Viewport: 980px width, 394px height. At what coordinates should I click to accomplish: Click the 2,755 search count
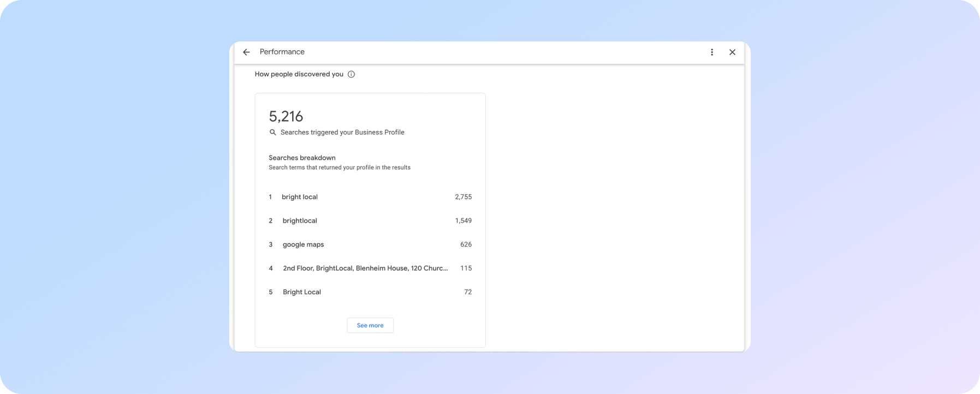(464, 197)
